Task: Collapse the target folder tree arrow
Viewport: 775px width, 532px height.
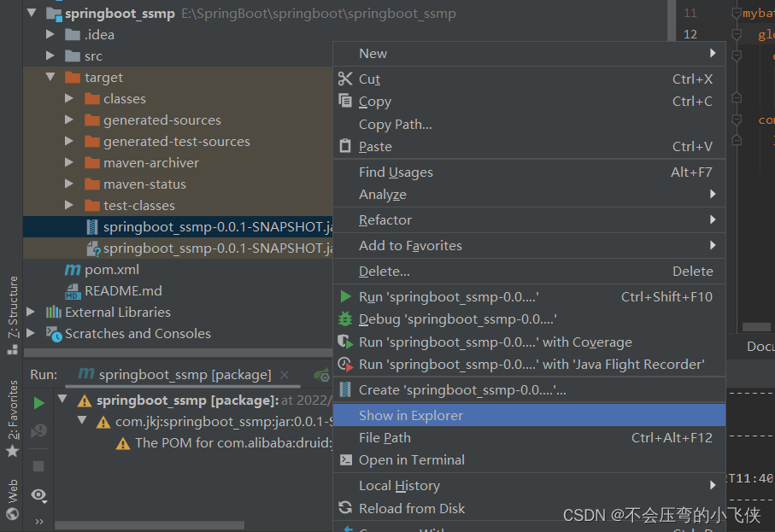Action: tap(50, 78)
